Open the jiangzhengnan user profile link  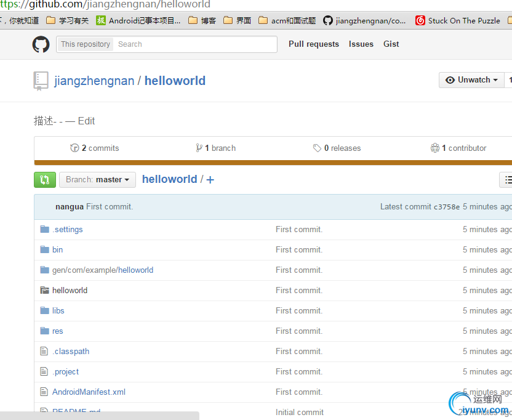pyautogui.click(x=94, y=81)
